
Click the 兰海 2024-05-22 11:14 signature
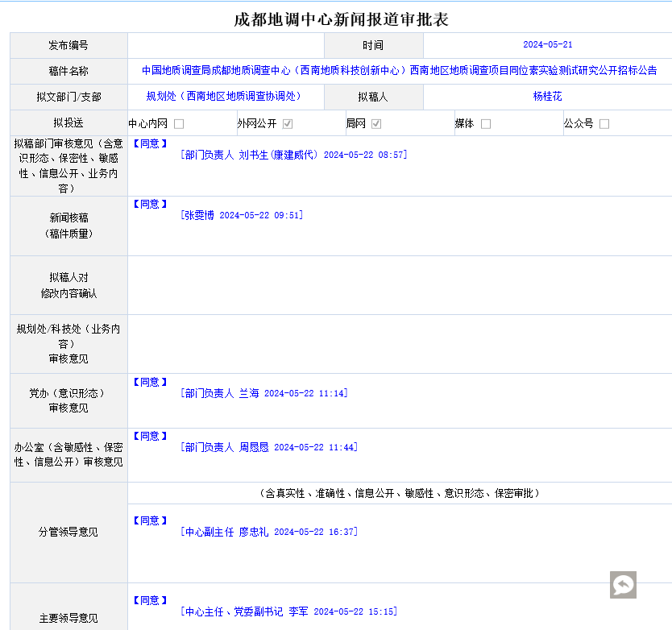pos(264,393)
